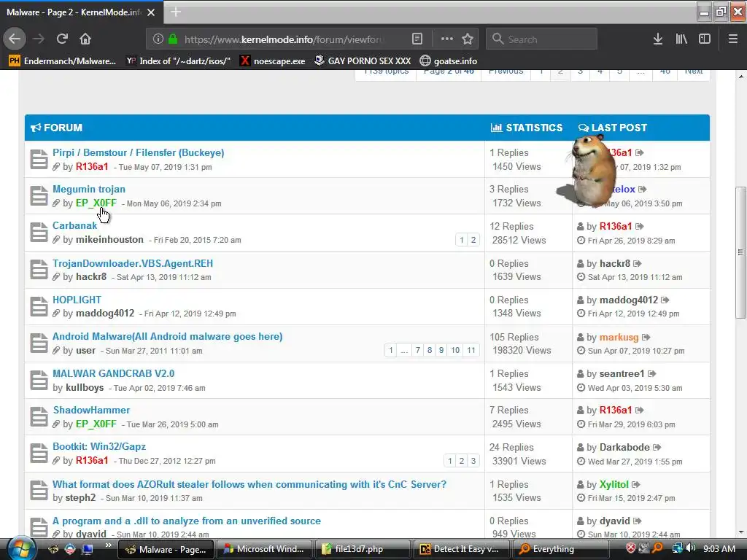Click the green padlock security icon
This screenshot has height=560, width=747.
click(x=173, y=39)
